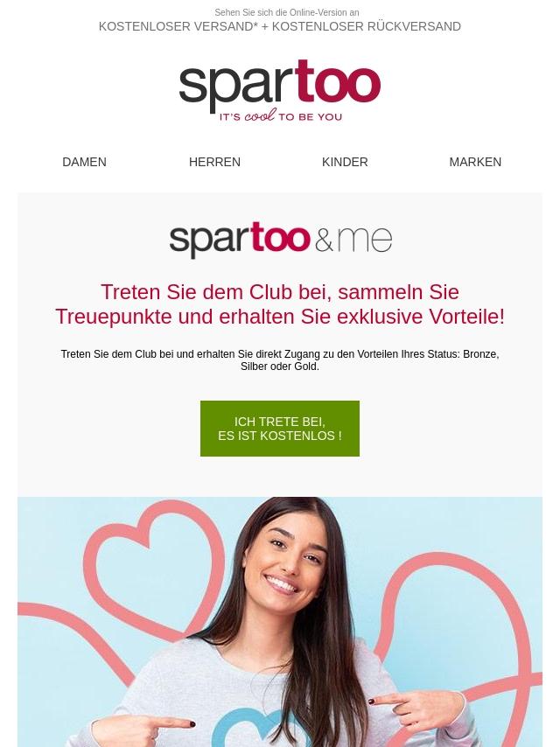
Task: Open the Online-Version link at top
Action: coord(286,12)
